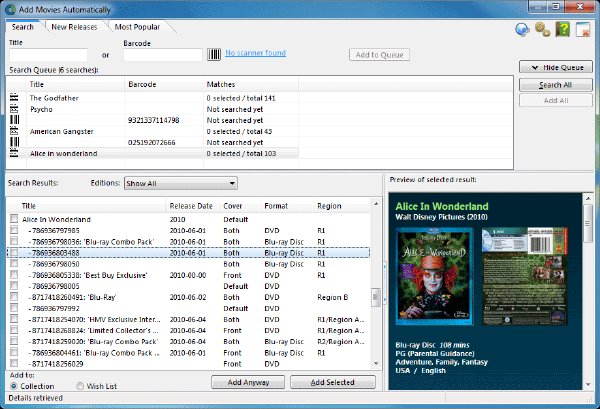Click the Matches column header in queue

(x=251, y=84)
